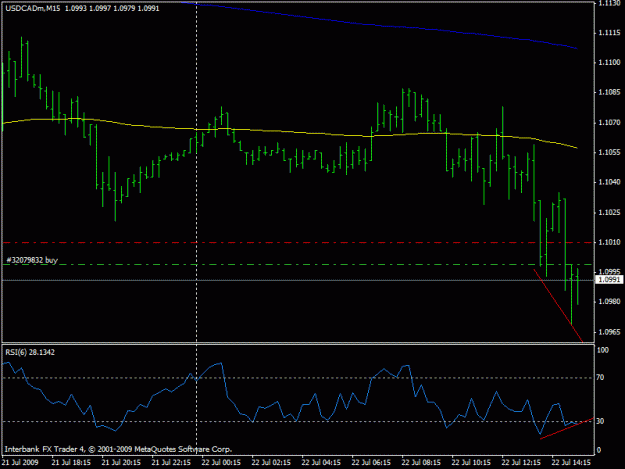Click the time axis label 22 Jul 12:15

(x=521, y=462)
